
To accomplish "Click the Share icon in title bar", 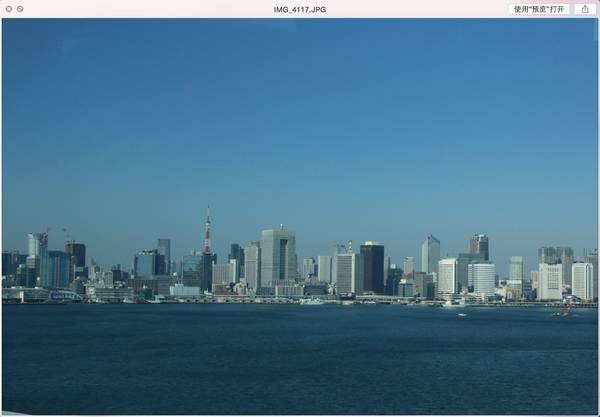I will 585,9.
